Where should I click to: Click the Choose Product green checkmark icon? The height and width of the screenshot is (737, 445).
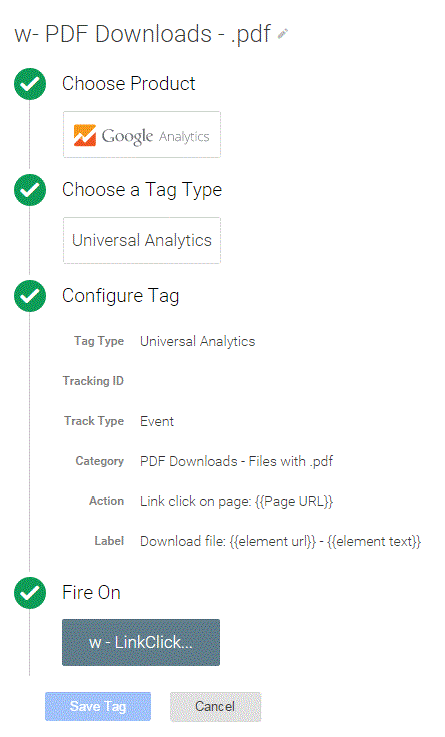coord(30,84)
